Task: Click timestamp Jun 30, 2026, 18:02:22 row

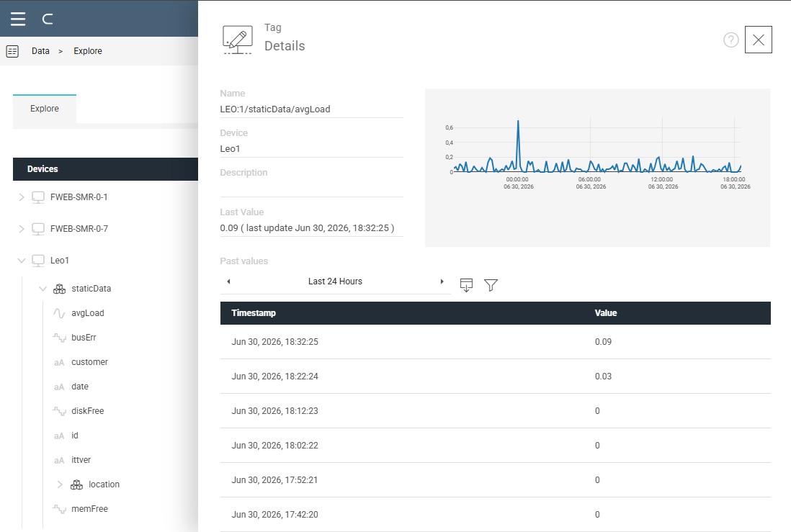Action: point(496,446)
